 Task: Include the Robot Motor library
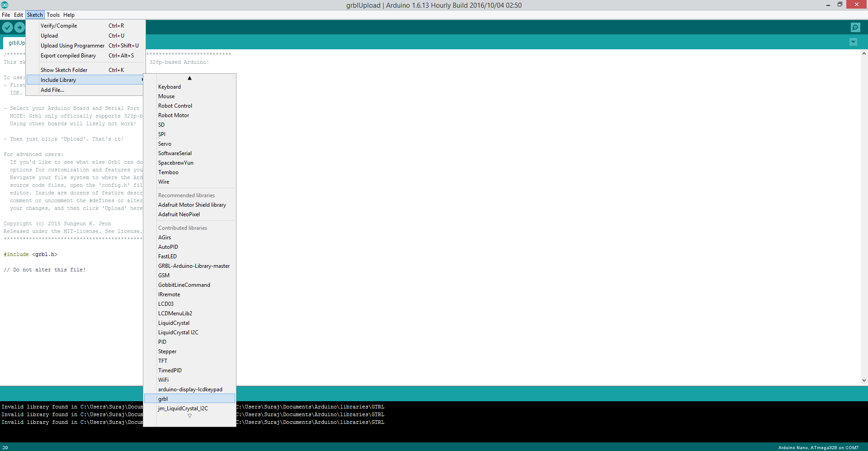click(189, 115)
